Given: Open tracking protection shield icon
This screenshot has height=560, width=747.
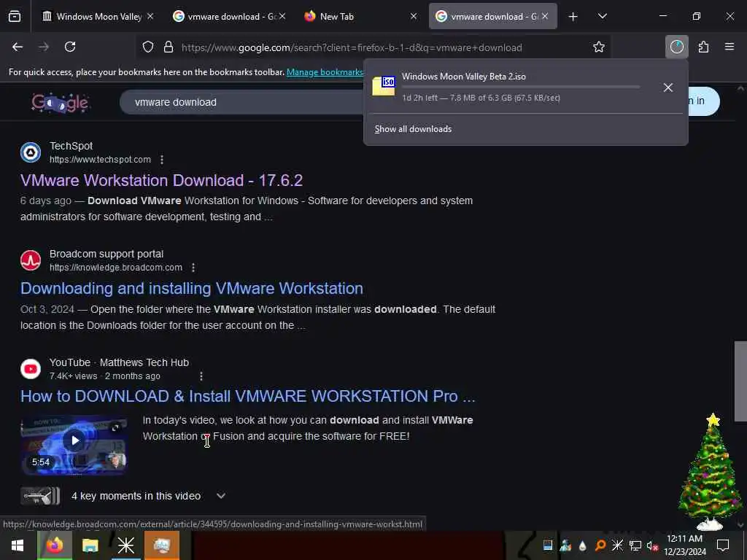Looking at the screenshot, I should tap(148, 47).
